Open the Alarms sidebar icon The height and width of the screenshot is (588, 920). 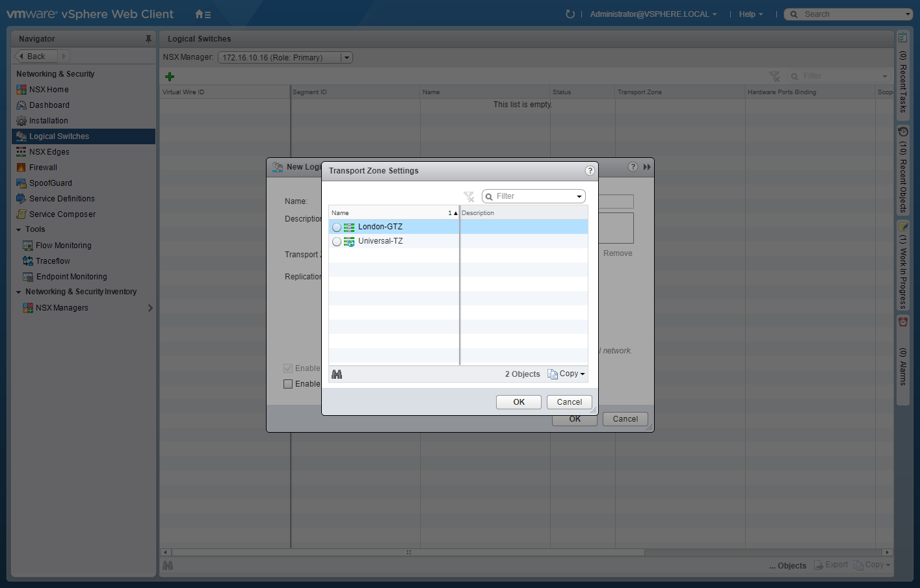pyautogui.click(x=902, y=322)
